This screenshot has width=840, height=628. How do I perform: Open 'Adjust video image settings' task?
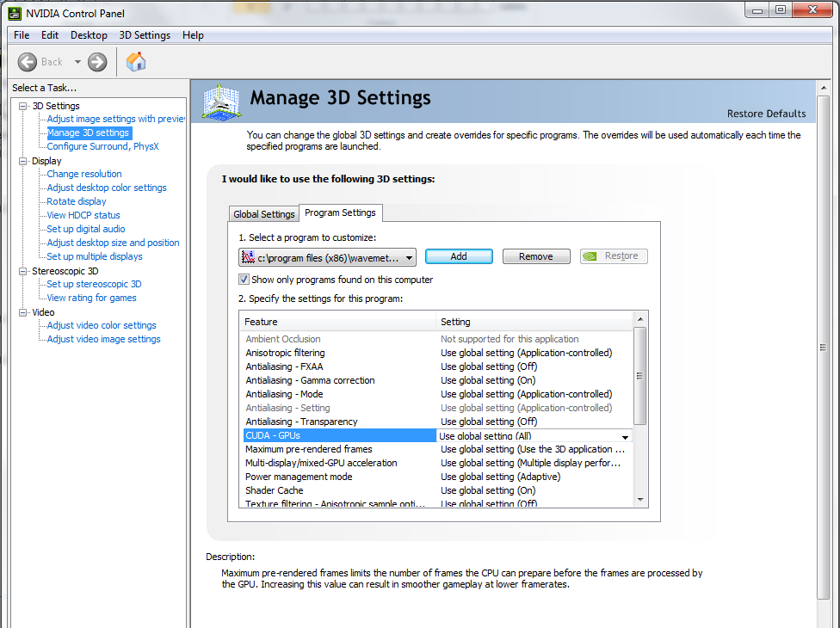point(104,340)
